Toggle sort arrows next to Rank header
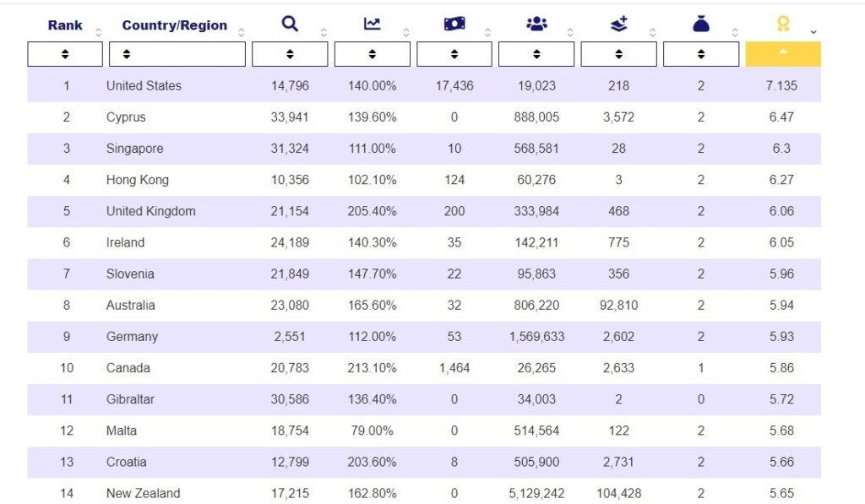The image size is (865, 504). point(98,32)
